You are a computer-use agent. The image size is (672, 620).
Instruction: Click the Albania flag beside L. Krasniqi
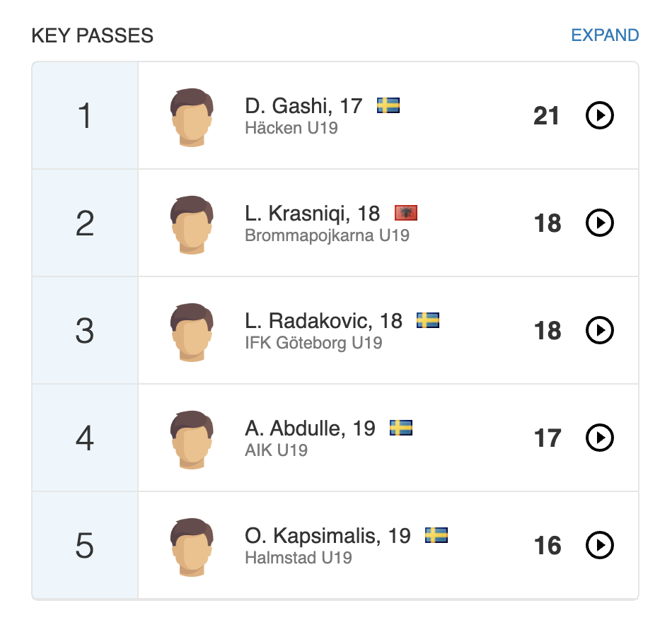tap(406, 213)
